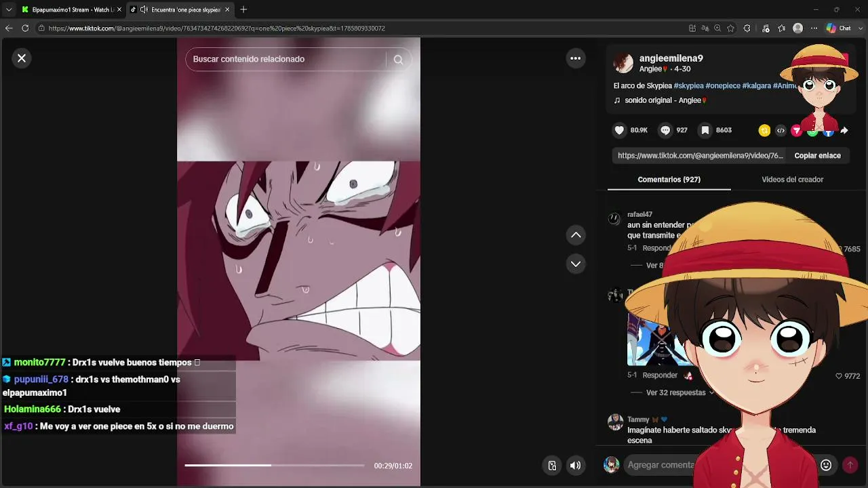Mute the video with the speaker icon
The width and height of the screenshot is (868, 488).
(x=575, y=466)
